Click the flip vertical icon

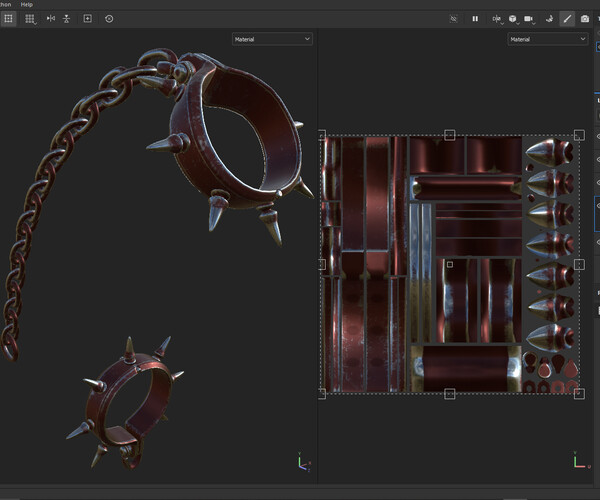pyautogui.click(x=67, y=19)
